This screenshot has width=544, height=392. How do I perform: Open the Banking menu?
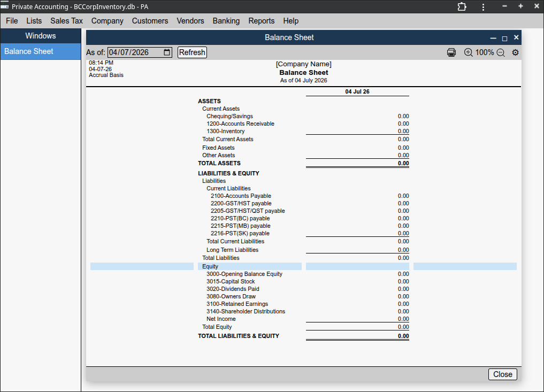tap(226, 21)
